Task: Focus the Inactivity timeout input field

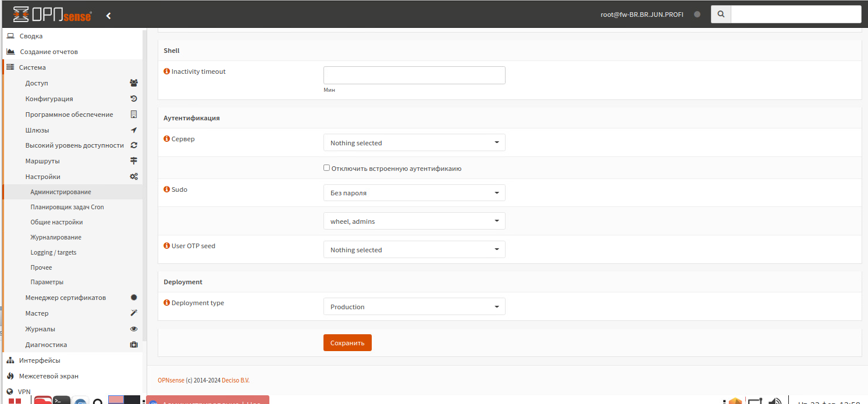Action: (414, 76)
